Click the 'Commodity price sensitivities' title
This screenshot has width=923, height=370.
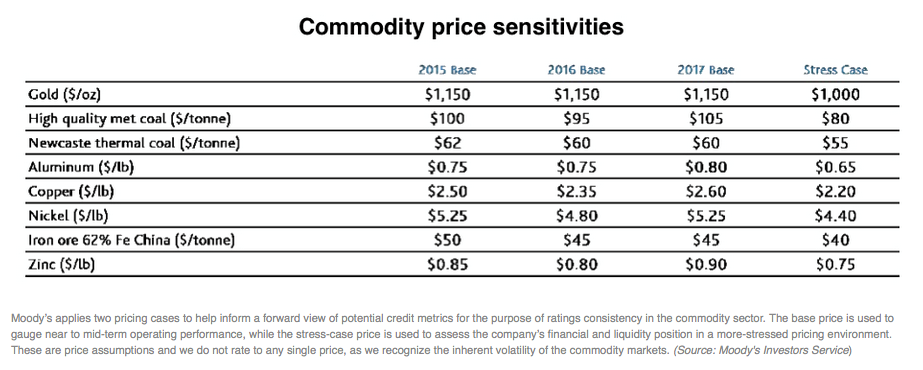click(x=461, y=28)
